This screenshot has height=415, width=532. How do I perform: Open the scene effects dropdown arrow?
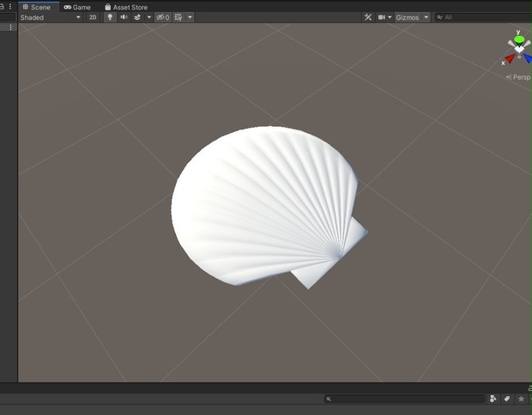click(x=149, y=17)
